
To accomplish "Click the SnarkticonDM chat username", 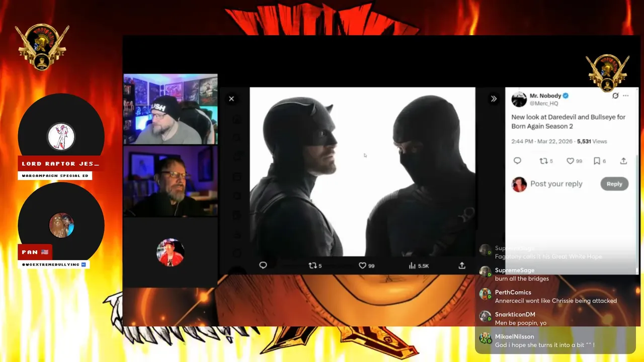I will 515,314.
